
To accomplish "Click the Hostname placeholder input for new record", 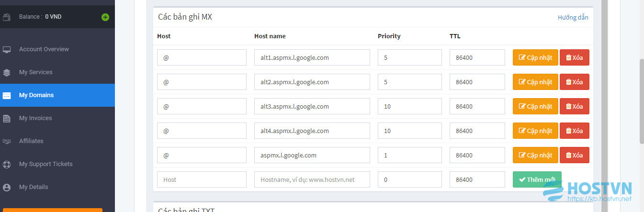I will point(312,179).
